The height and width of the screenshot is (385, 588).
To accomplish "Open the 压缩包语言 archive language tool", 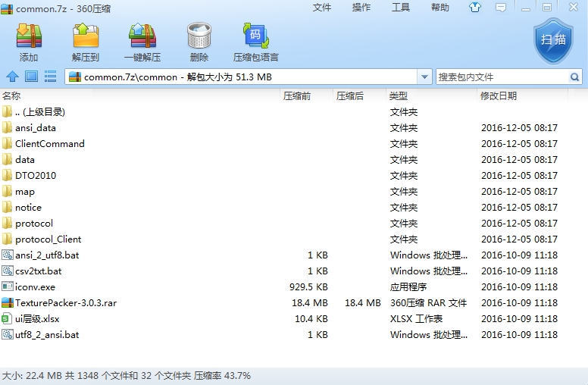I will click(256, 42).
